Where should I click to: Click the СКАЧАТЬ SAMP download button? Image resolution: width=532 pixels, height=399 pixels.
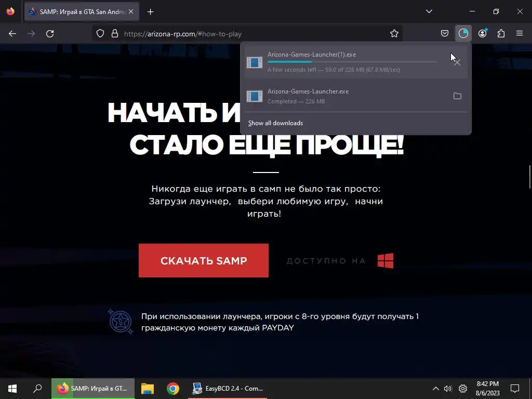[204, 261]
